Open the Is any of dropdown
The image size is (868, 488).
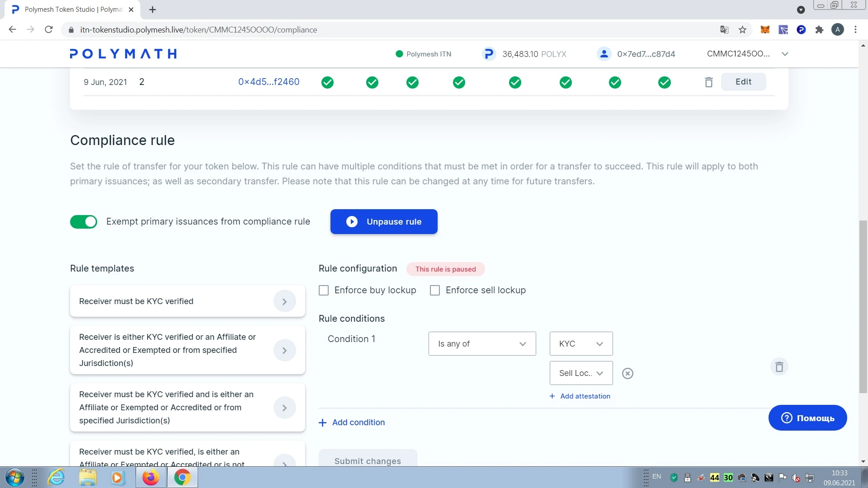coord(482,344)
